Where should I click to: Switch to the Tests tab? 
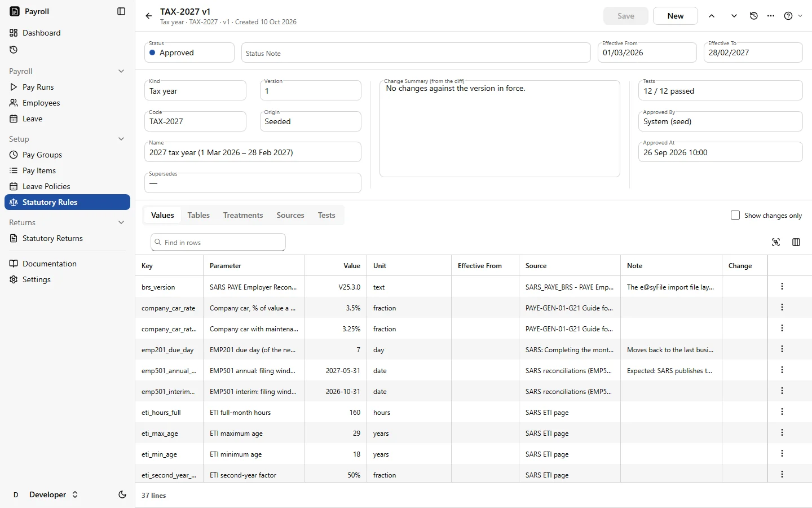point(326,215)
